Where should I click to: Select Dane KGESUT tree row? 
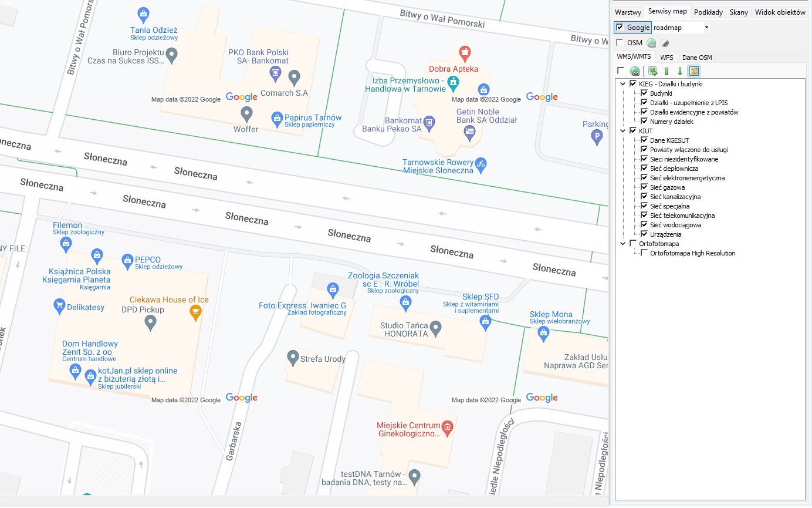tap(669, 140)
